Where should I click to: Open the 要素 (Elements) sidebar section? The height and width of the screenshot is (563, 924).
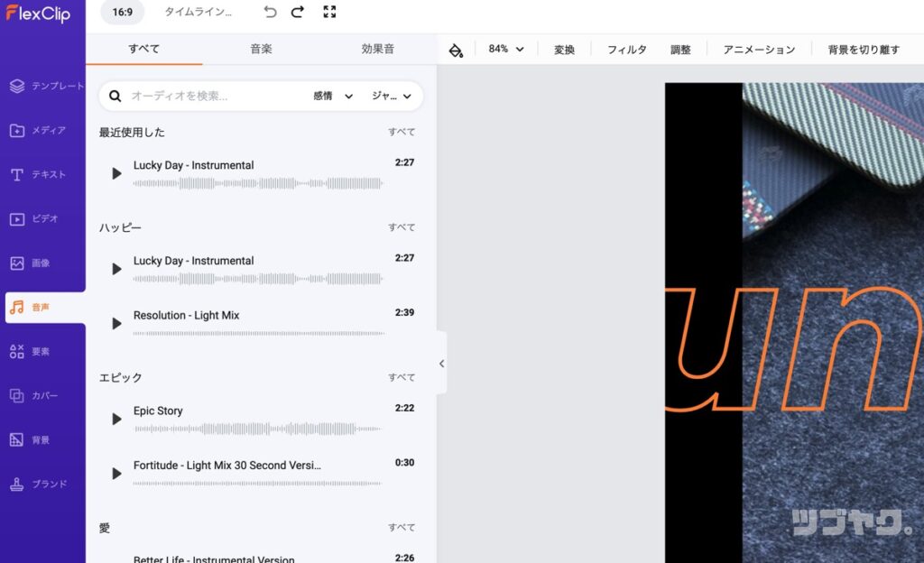tap(30, 352)
